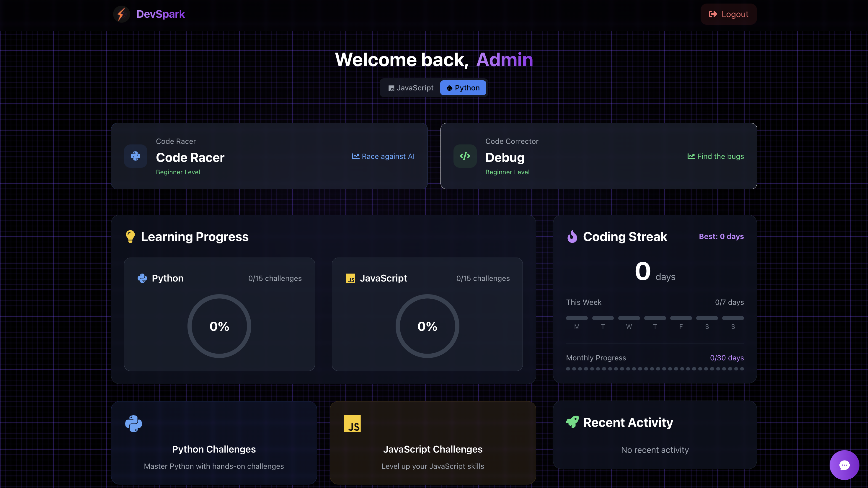Click the Python 0% progress circle
Screen dimensions: 868x488
(x=219, y=326)
